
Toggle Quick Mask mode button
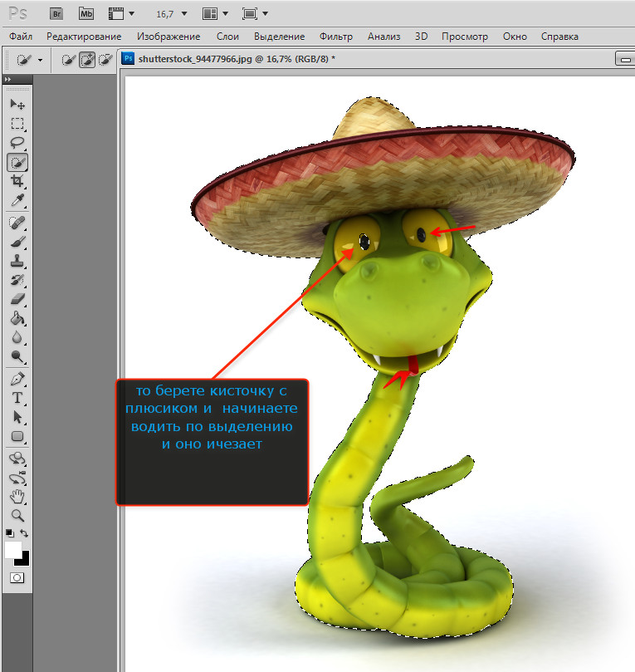tap(17, 576)
